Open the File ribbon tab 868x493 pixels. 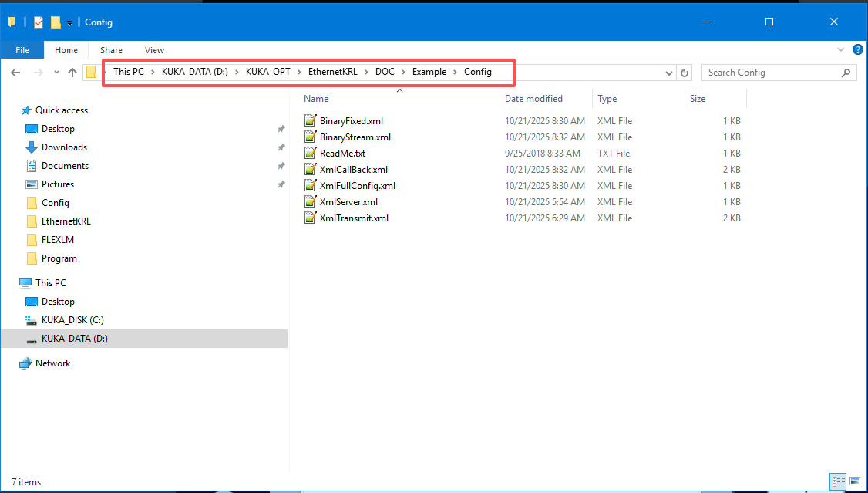22,50
